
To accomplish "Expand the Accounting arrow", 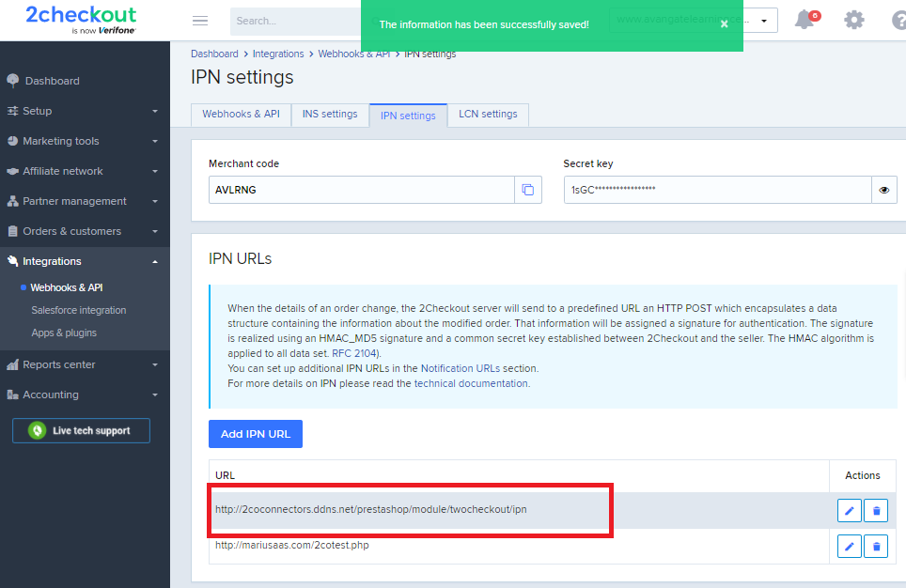I will (x=155, y=395).
